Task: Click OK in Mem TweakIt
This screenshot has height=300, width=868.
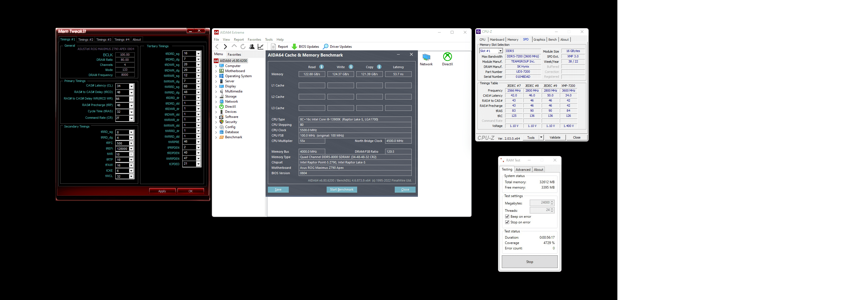Action: tap(191, 191)
